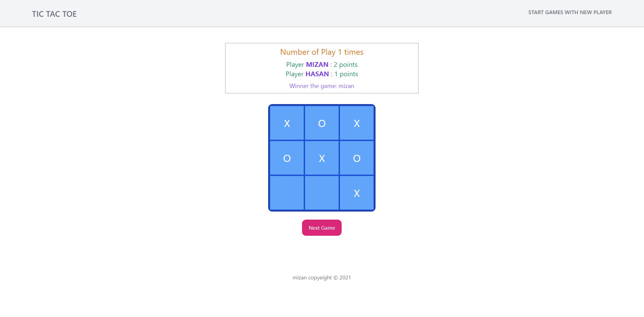Click the X cell in top-right corner
This screenshot has height=317, width=644.
(356, 123)
